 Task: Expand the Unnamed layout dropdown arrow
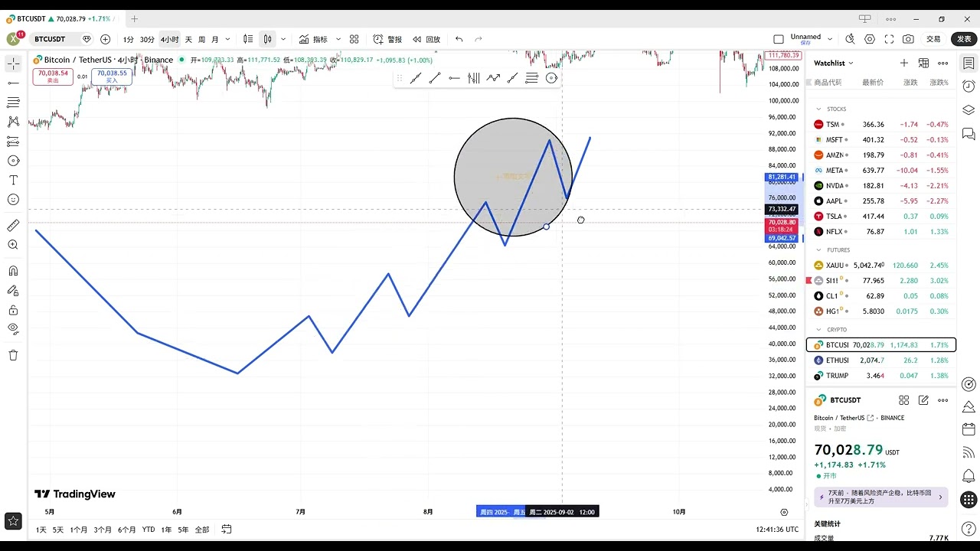(830, 38)
